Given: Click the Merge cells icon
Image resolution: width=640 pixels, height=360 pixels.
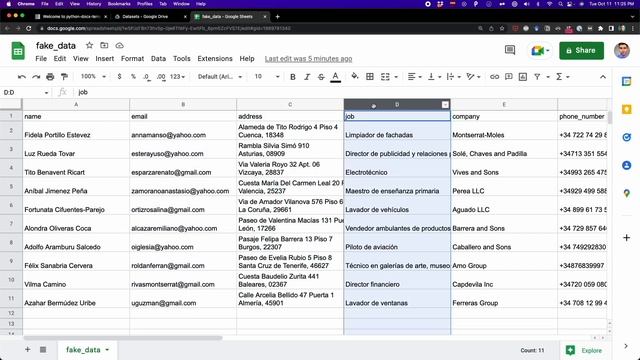Looking at the screenshot, I should (385, 77).
